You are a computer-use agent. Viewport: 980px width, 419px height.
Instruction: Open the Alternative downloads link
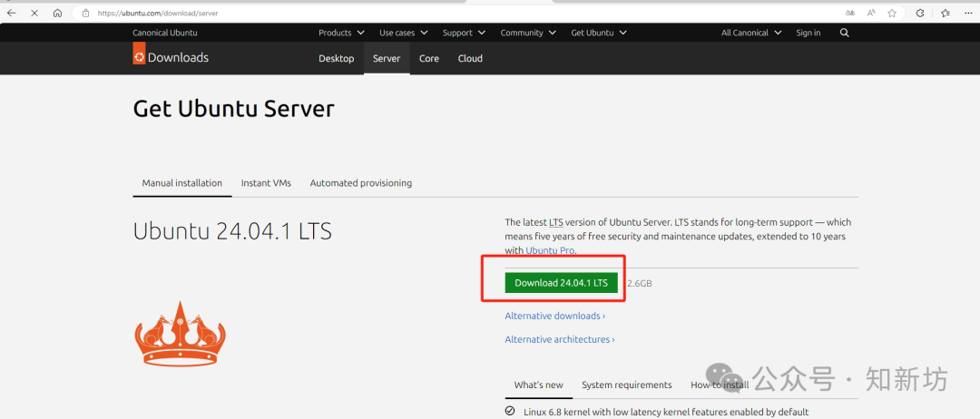point(554,316)
